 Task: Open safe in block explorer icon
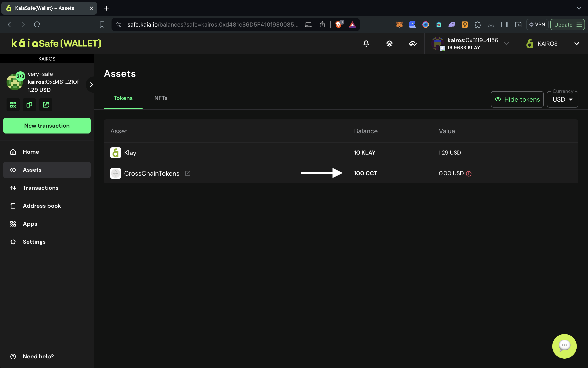point(46,105)
